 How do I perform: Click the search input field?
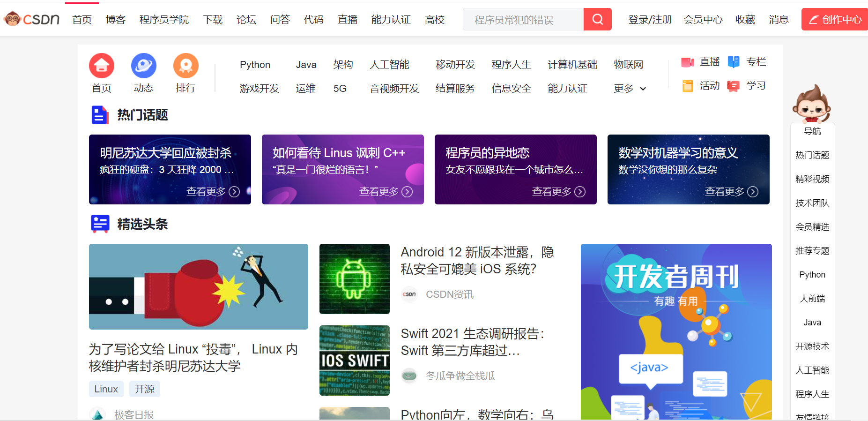point(523,19)
